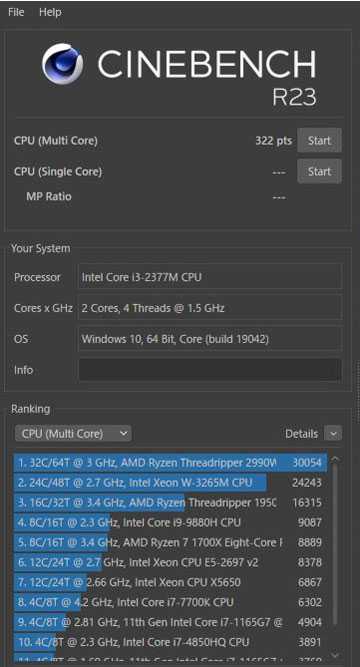Select the Threadripper 2990W ranking entry

click(170, 462)
